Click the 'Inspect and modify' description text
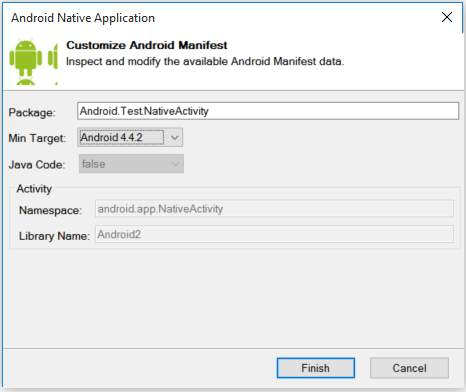 coord(205,61)
